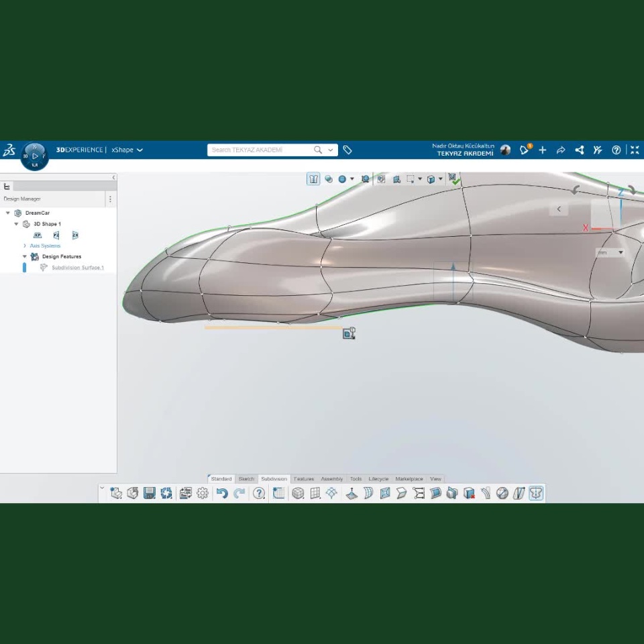Click the Share arrow icon
The height and width of the screenshot is (644, 644).
[561, 150]
